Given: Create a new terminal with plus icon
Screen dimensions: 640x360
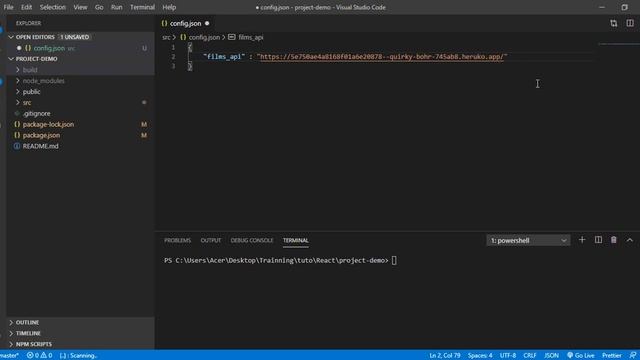Looking at the screenshot, I should 582,240.
